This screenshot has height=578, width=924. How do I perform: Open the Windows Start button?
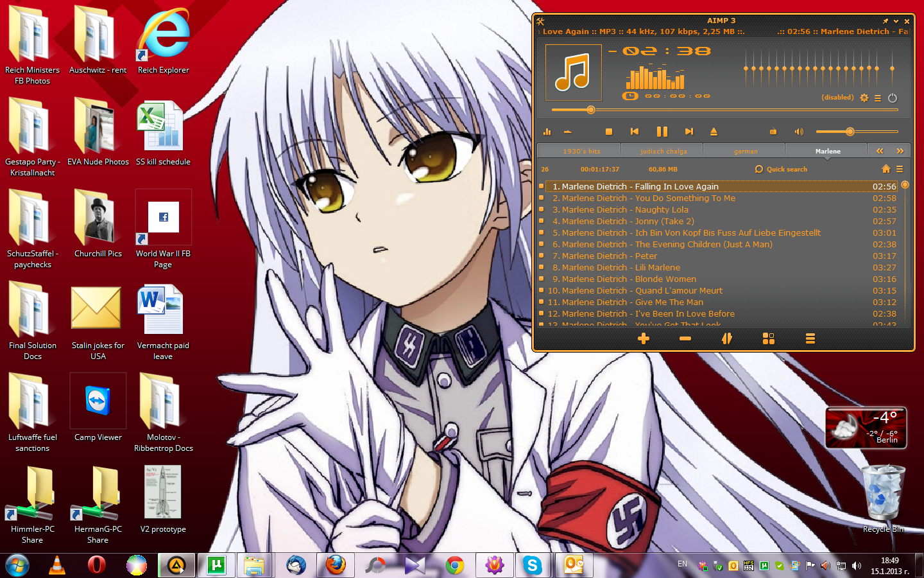pos(17,565)
